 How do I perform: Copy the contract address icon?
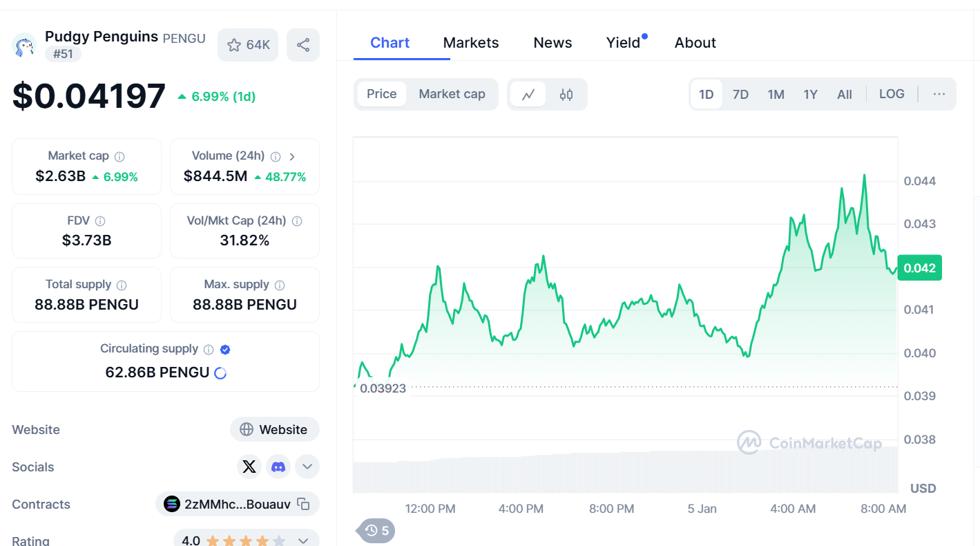[303, 504]
